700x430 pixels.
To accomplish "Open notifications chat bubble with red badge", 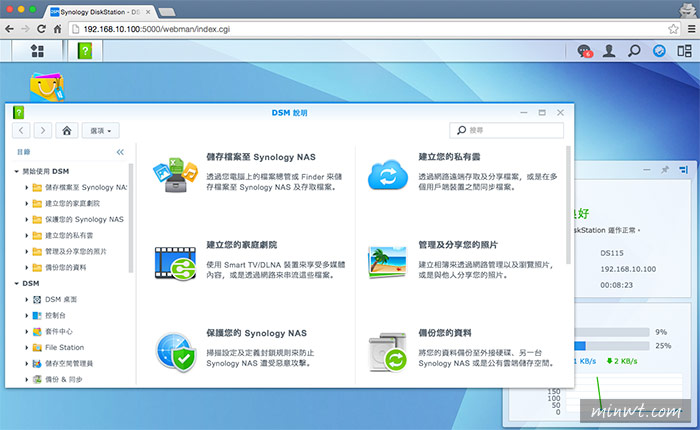I will tap(584, 51).
